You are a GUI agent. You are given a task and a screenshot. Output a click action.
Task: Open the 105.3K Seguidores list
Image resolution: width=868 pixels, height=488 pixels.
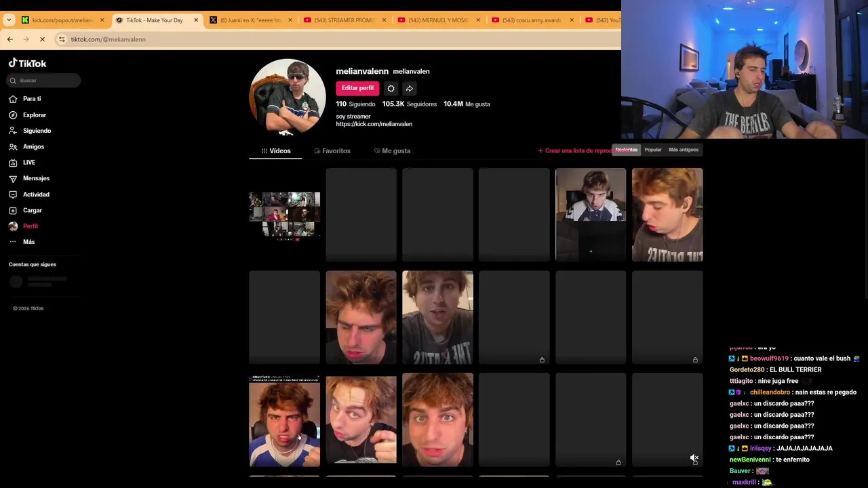[409, 104]
